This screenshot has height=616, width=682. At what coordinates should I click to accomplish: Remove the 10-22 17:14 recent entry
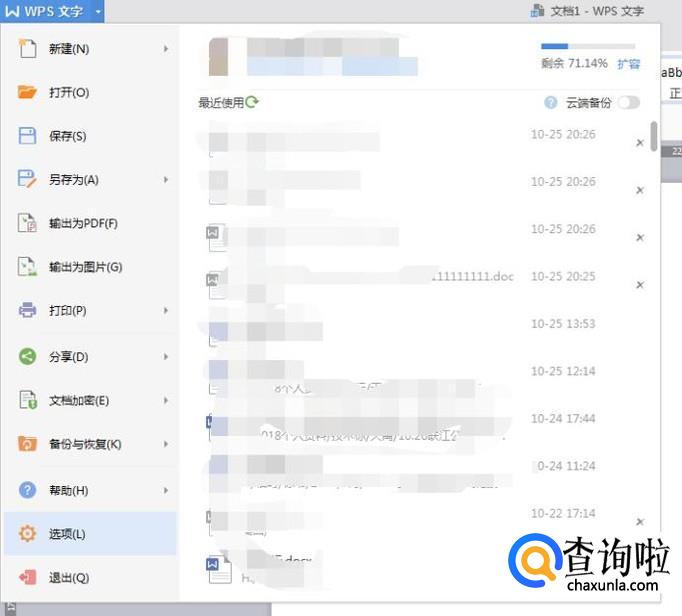pyautogui.click(x=640, y=522)
